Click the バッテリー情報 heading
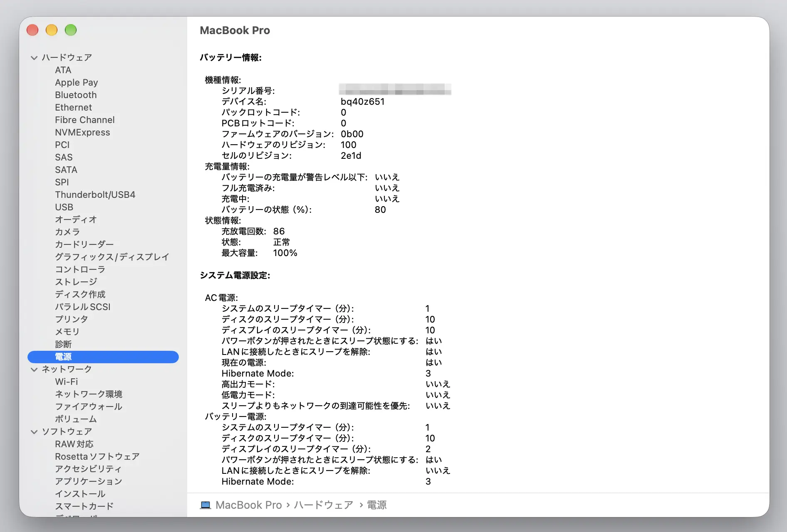787x532 pixels. [231, 58]
